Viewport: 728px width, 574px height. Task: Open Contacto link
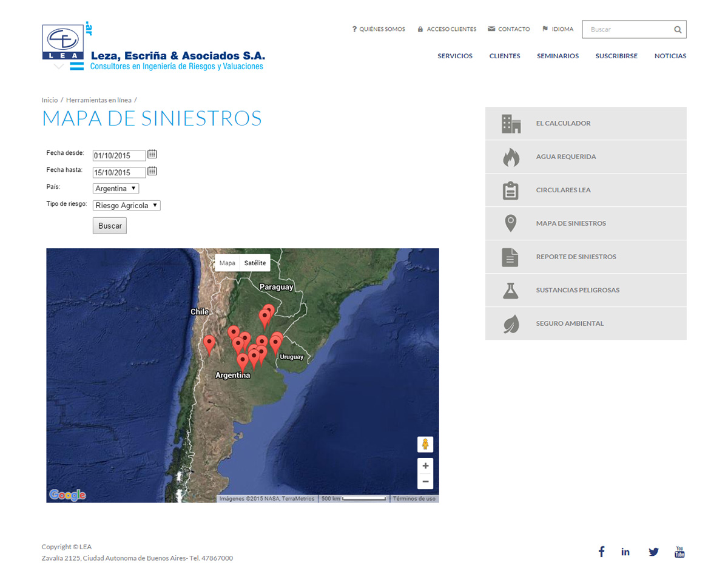coord(509,29)
